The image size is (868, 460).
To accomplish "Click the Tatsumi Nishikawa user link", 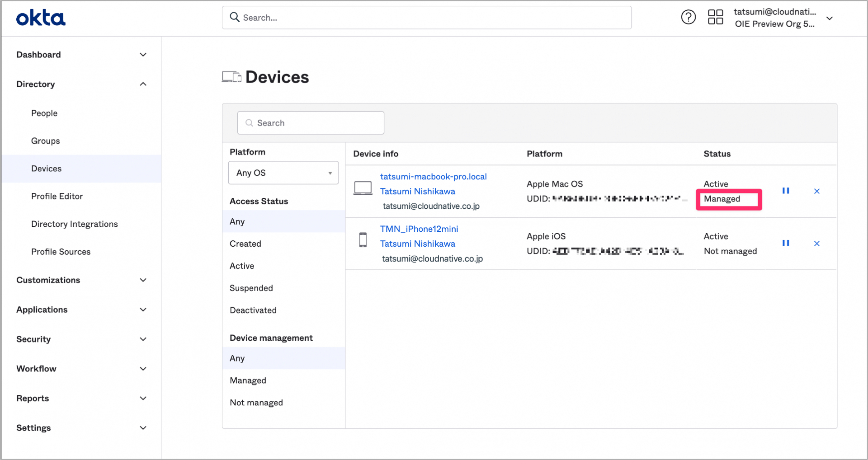I will coord(417,191).
